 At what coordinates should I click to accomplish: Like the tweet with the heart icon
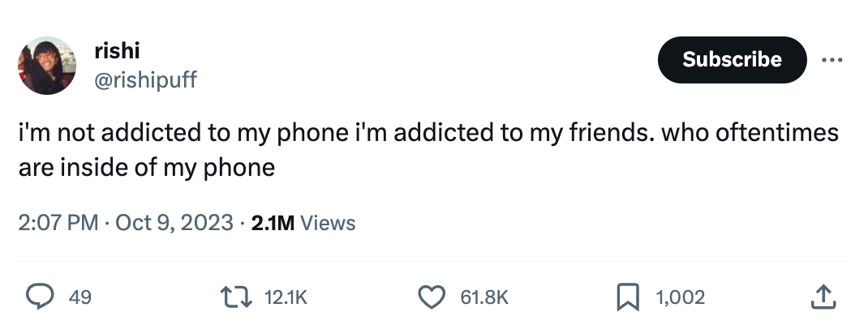(x=432, y=297)
